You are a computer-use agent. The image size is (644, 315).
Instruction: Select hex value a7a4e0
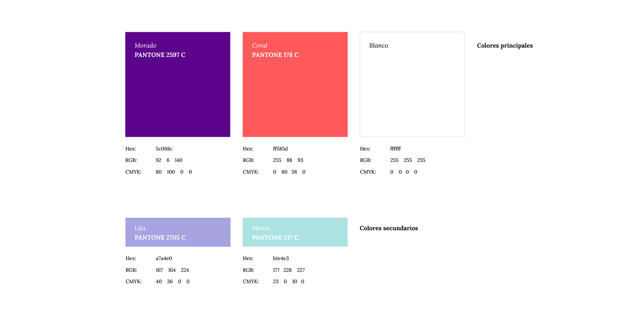164,258
